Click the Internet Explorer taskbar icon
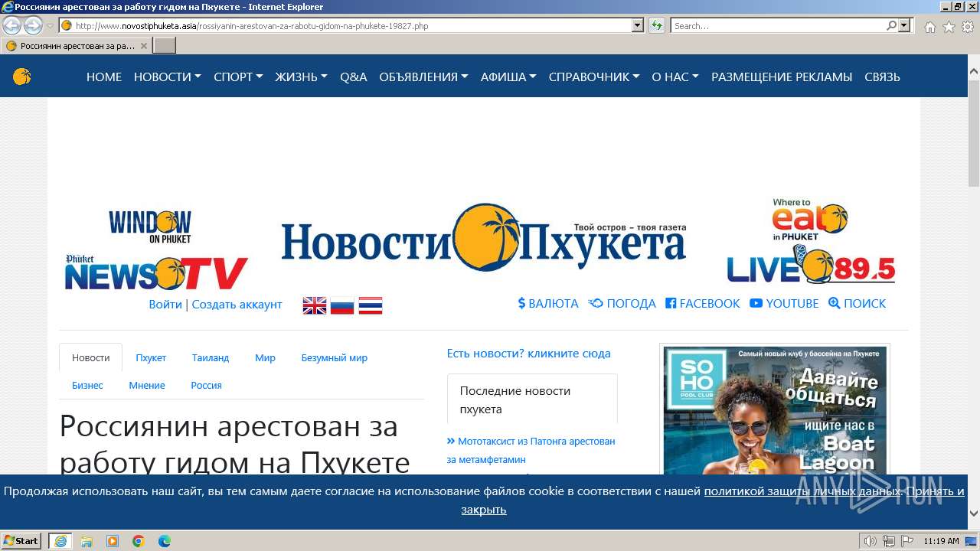The image size is (980, 551). (x=60, y=541)
